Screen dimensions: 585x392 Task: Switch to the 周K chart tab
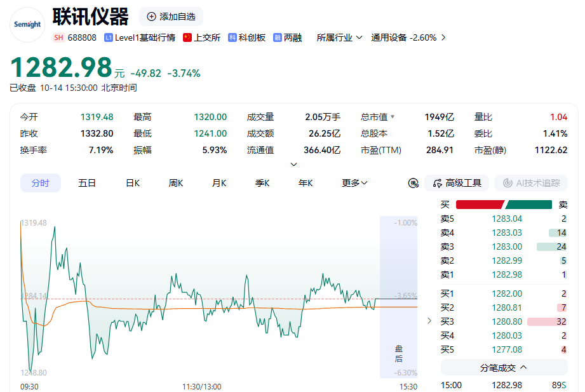176,183
